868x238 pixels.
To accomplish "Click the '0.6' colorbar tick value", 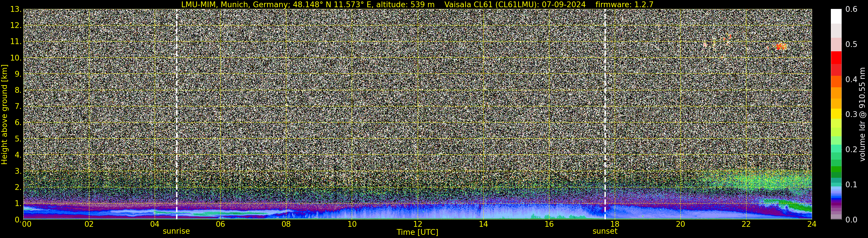I will (x=852, y=10).
